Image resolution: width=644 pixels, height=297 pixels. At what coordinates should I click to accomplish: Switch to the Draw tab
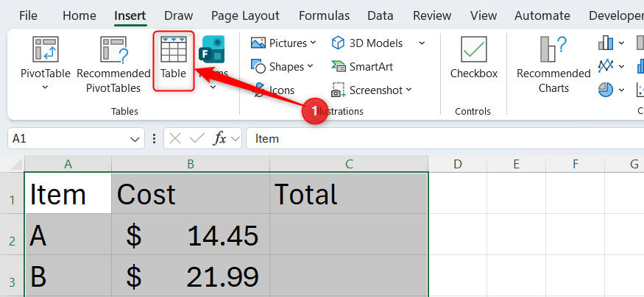tap(178, 15)
